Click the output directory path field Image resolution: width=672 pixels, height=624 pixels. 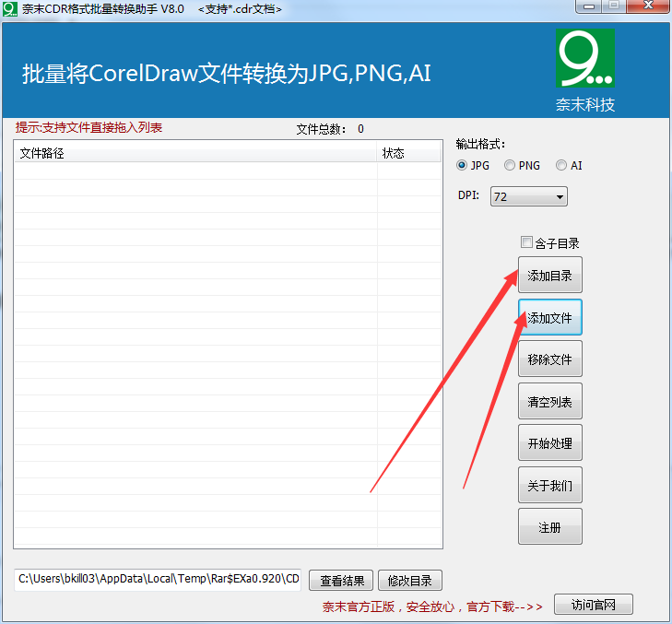pyautogui.click(x=158, y=580)
